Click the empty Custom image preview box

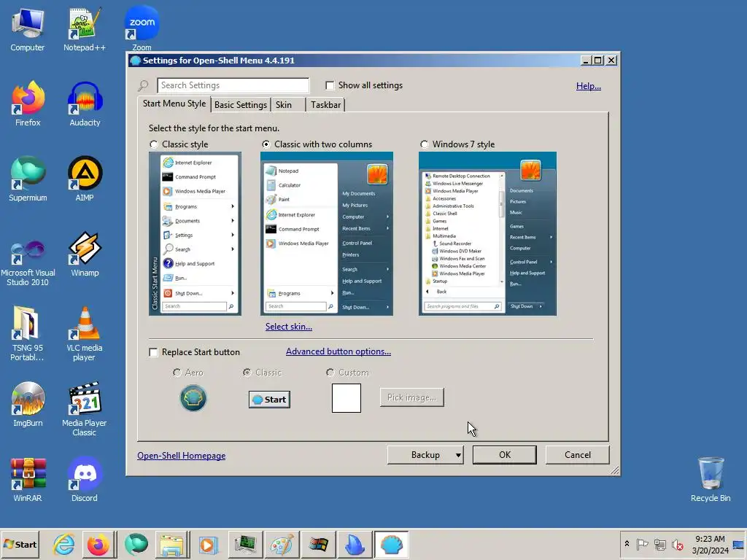click(x=347, y=398)
